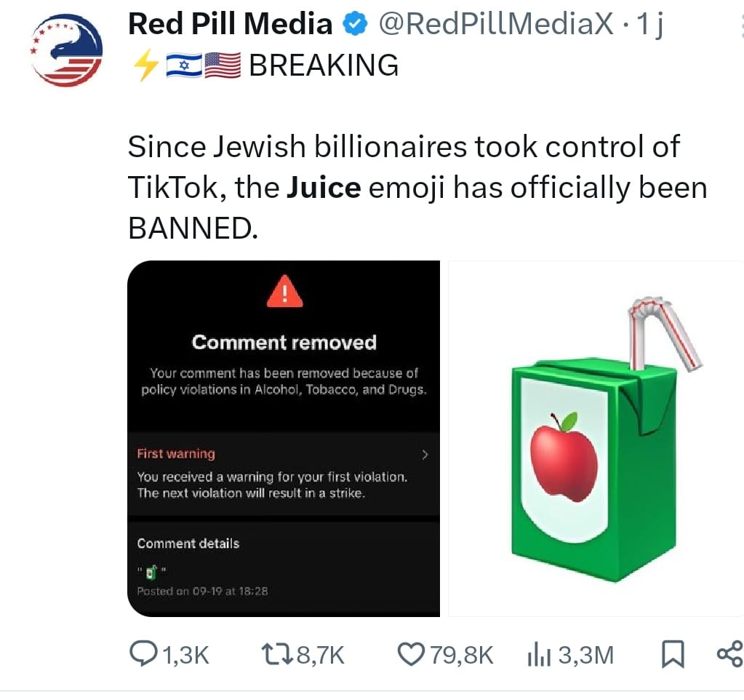
Task: Click the Red Pill Media eagle avatar
Action: tap(66, 51)
